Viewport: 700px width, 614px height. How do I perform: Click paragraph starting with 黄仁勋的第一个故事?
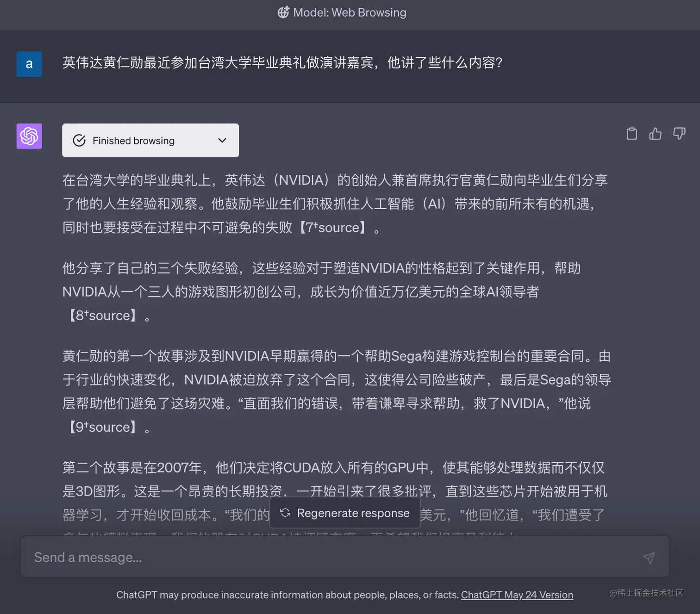click(337, 391)
